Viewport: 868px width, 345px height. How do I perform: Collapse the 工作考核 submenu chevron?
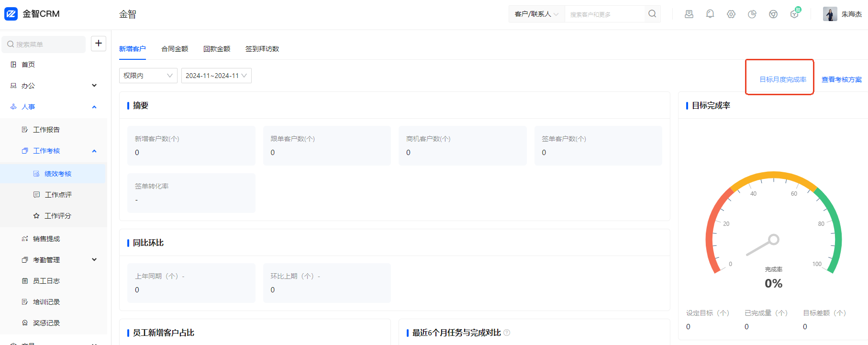(x=94, y=151)
